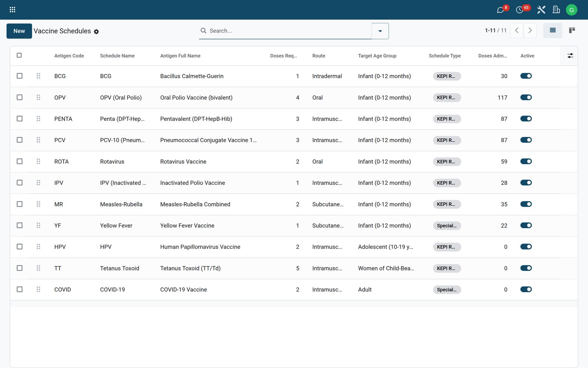Viewport: 588px width, 368px height.
Task: Disable the Active toggle for Yellow Fever
Action: (x=526, y=226)
